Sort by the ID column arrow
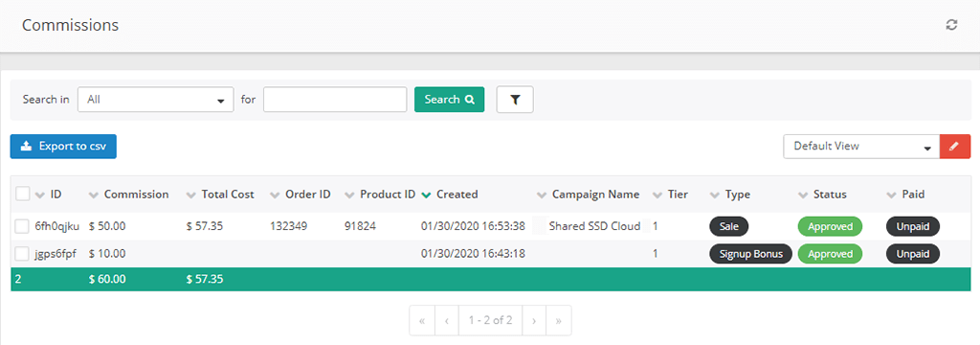 [x=40, y=195]
